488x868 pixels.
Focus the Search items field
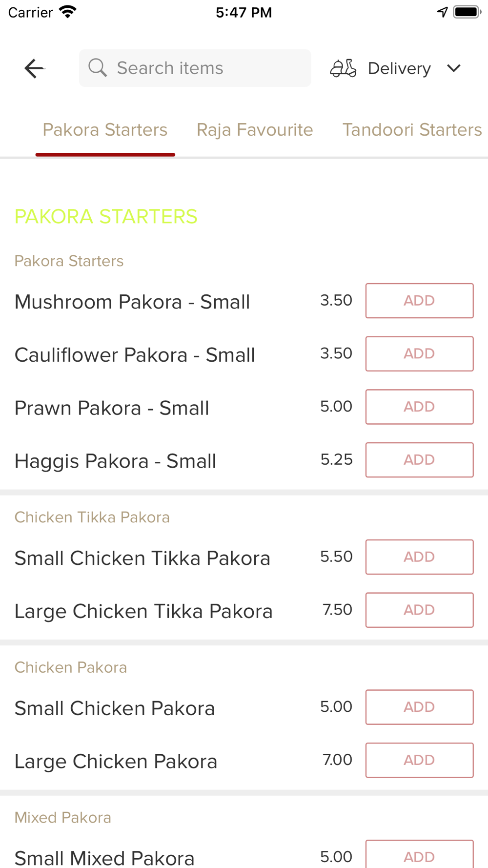pos(205,68)
